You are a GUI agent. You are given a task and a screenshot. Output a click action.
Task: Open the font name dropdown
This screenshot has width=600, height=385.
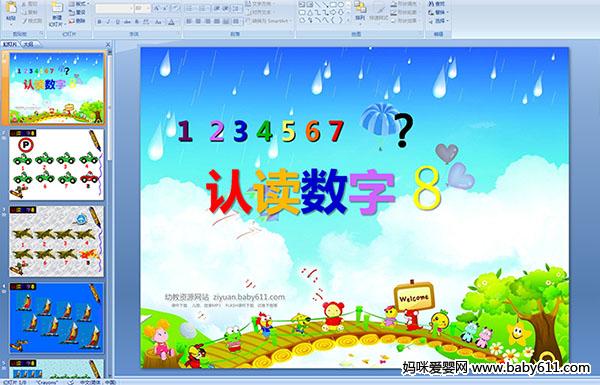pos(131,8)
